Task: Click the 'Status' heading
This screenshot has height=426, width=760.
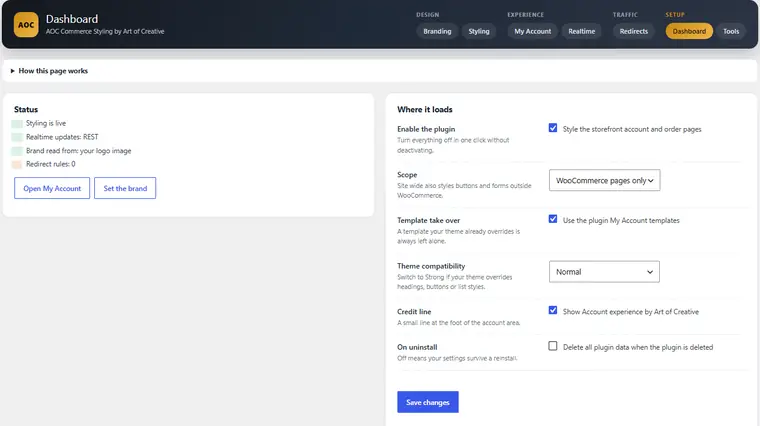Action: (x=26, y=110)
